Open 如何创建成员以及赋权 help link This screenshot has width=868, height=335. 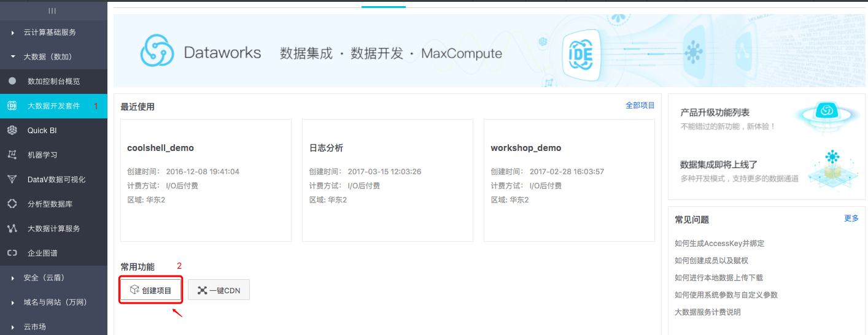click(711, 261)
